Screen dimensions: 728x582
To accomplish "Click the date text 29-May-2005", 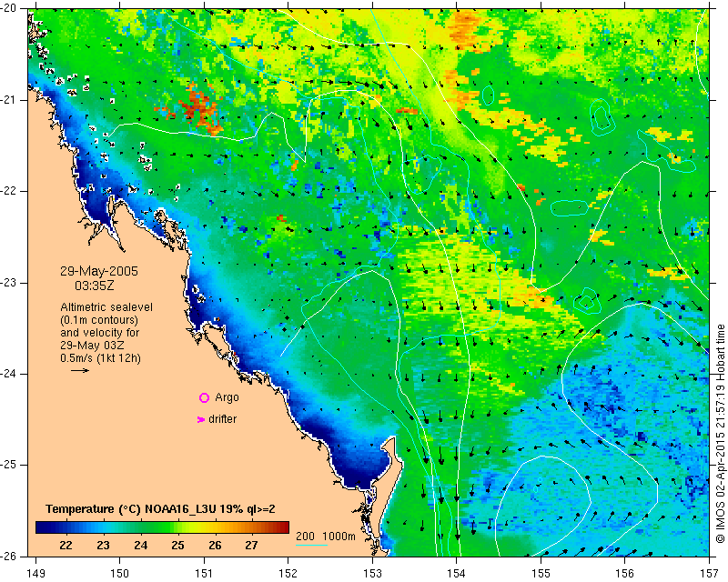I will click(99, 271).
